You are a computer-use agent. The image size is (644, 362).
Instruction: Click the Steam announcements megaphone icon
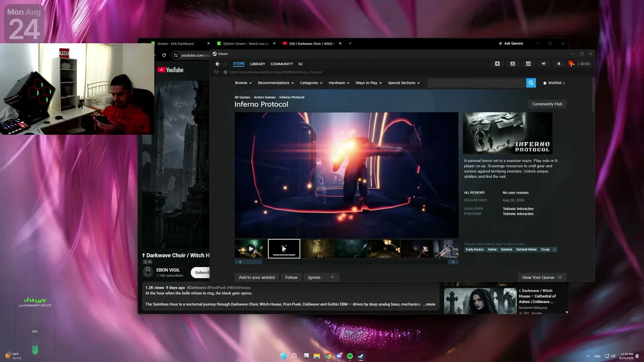point(543,64)
